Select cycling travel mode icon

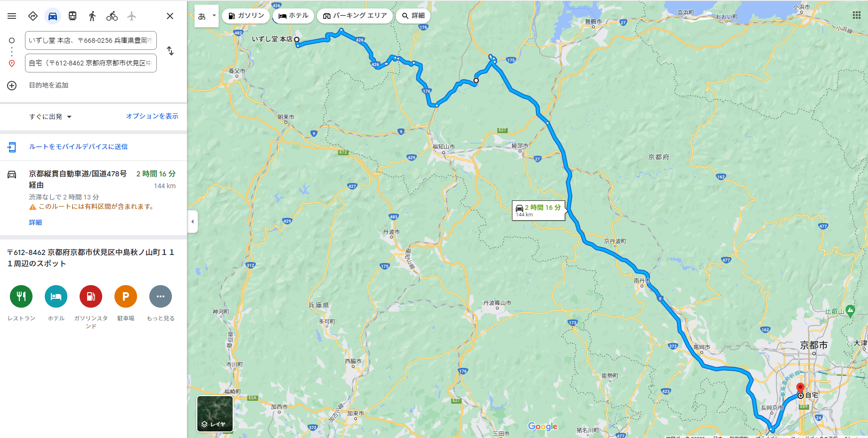[x=112, y=16]
